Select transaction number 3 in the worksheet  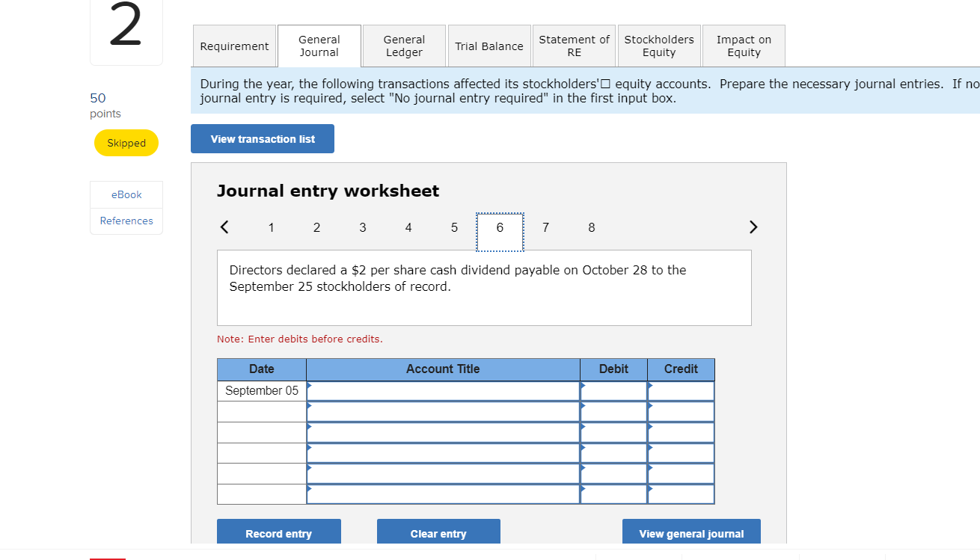362,227
